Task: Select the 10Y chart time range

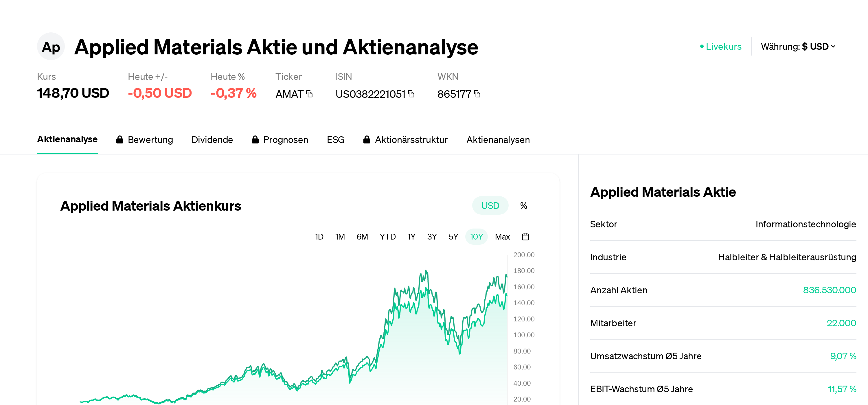Action: pos(476,237)
